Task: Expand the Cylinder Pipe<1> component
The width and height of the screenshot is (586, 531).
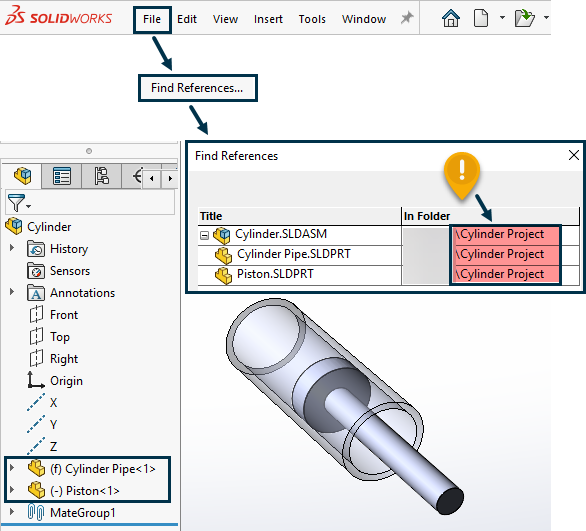Action: [x=12, y=468]
